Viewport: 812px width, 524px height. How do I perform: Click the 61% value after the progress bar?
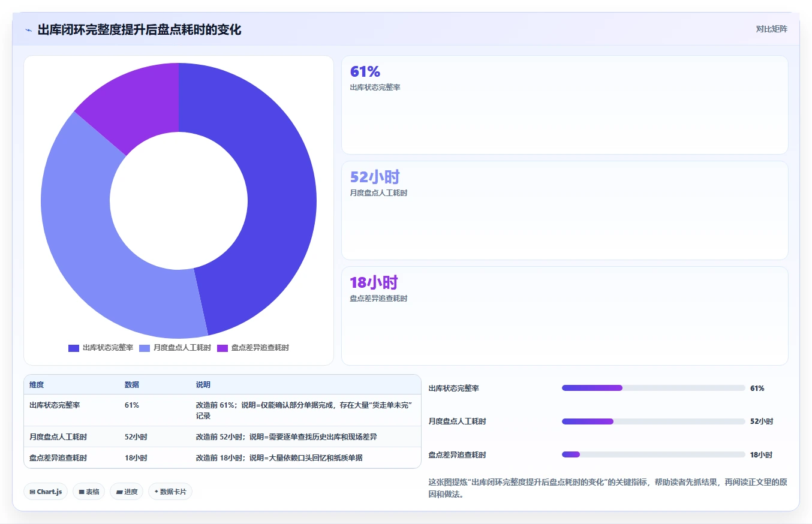click(757, 389)
